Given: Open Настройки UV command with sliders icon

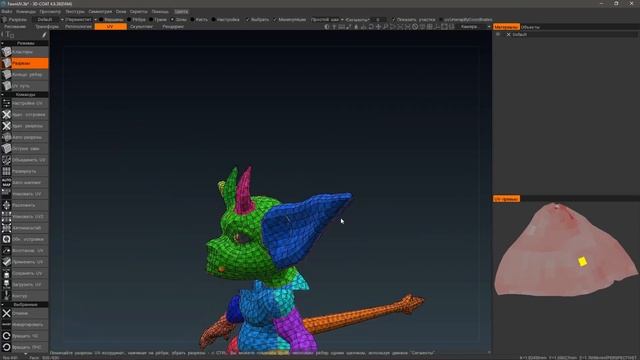Looking at the screenshot, I should (24, 103).
